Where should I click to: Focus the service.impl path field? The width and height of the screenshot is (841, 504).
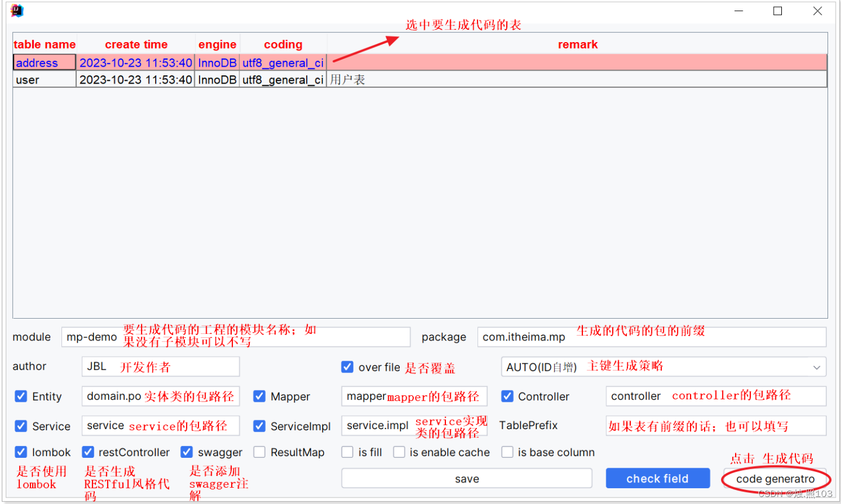coord(414,425)
